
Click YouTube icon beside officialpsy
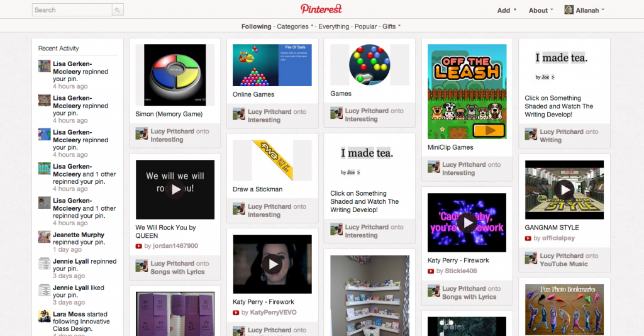point(528,238)
